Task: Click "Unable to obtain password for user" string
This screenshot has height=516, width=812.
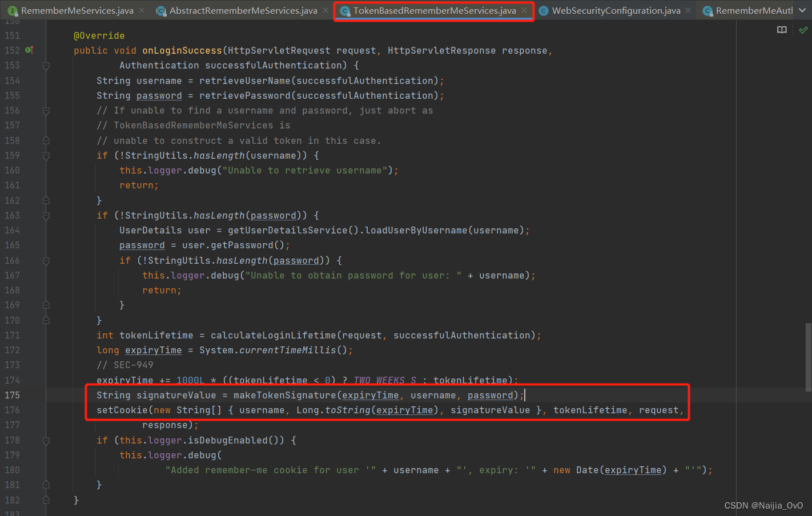Action: click(353, 275)
